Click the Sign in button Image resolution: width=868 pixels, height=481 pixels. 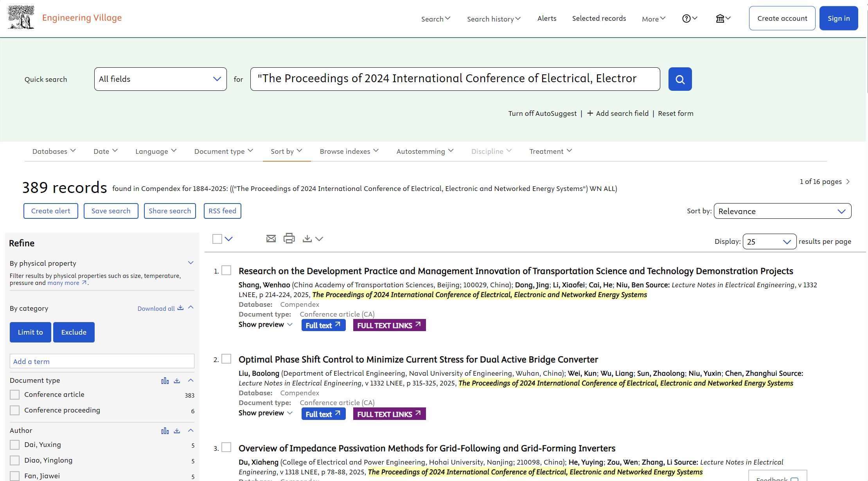[x=839, y=18]
